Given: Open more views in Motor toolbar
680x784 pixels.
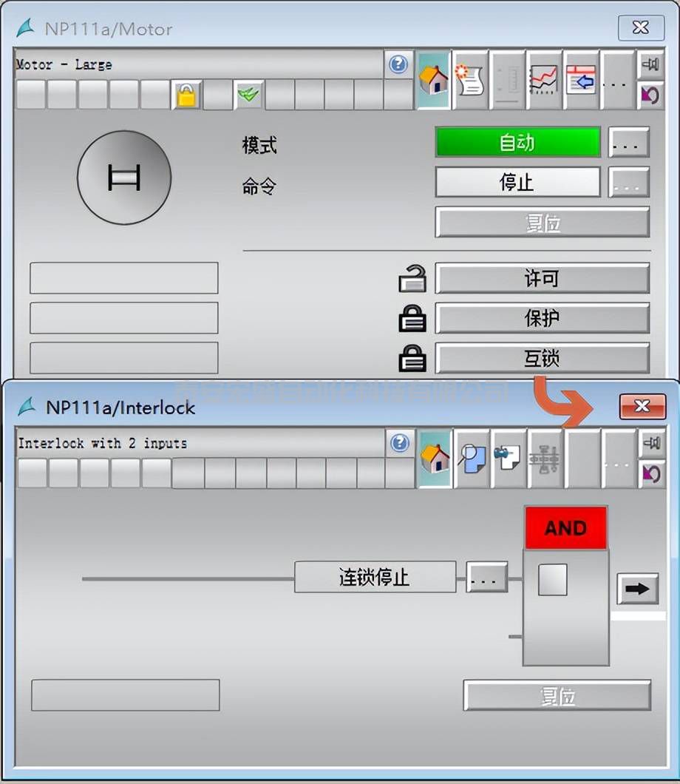Looking at the screenshot, I should coord(618,81).
